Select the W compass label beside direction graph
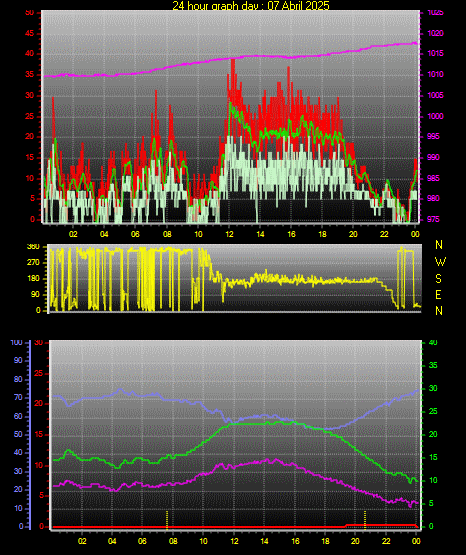The height and width of the screenshot is (555, 466). tap(440, 262)
